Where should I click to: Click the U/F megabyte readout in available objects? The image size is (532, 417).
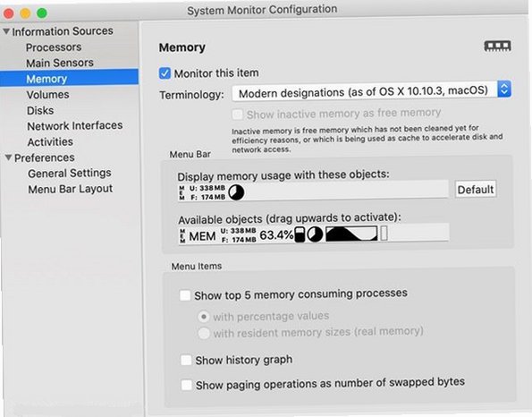[239, 235]
